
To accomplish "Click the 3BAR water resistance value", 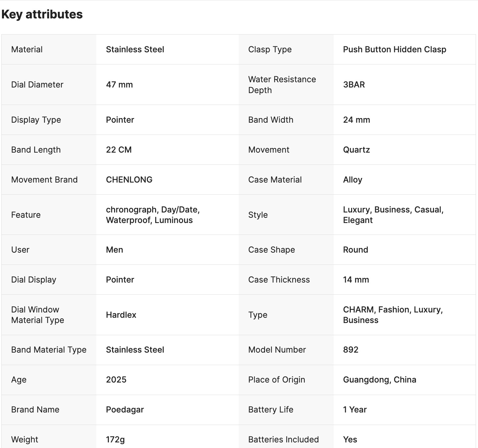I will 354,85.
